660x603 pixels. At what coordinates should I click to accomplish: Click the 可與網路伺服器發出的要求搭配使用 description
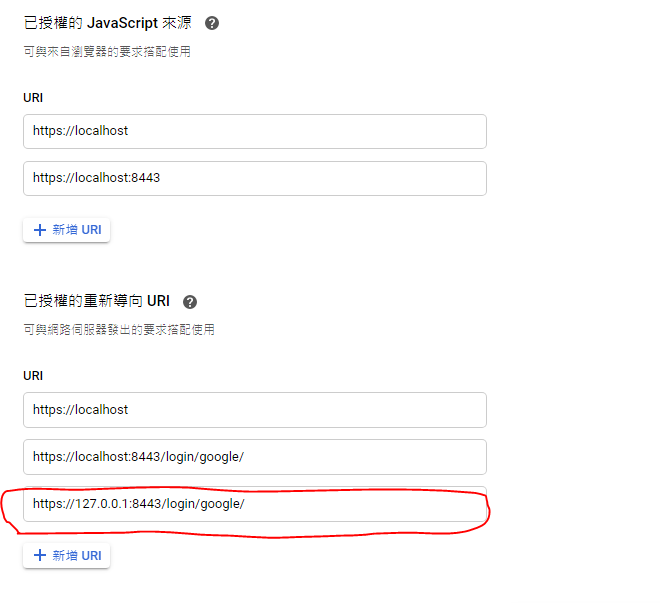point(119,329)
